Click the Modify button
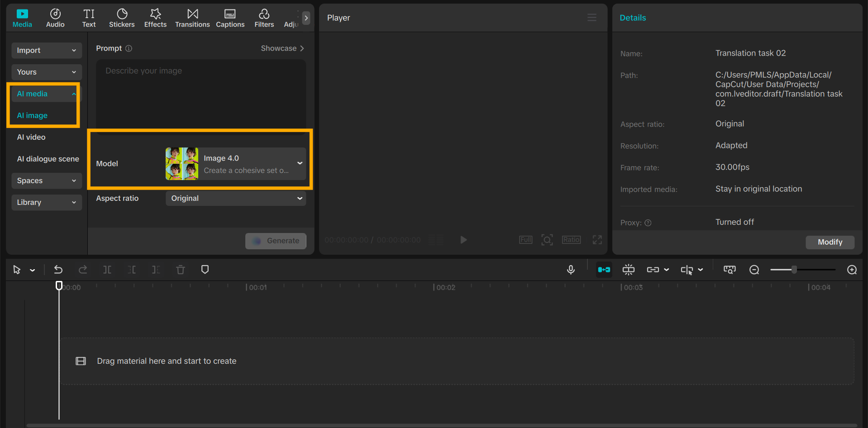The width and height of the screenshot is (868, 428). point(830,242)
